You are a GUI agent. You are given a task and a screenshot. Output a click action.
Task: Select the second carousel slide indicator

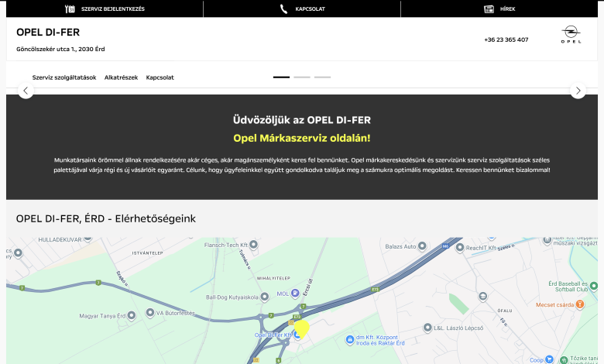(x=302, y=77)
